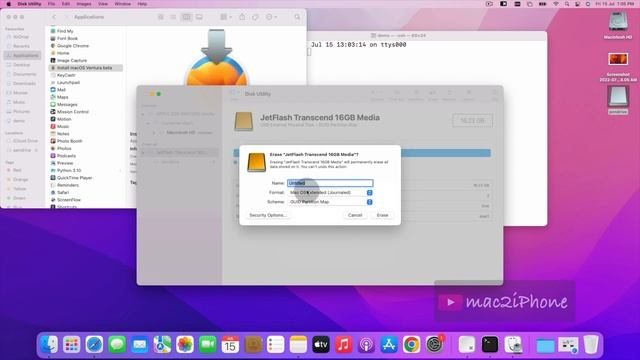The image size is (640, 360).
Task: Switch Finder to list view
Action: (173, 17)
